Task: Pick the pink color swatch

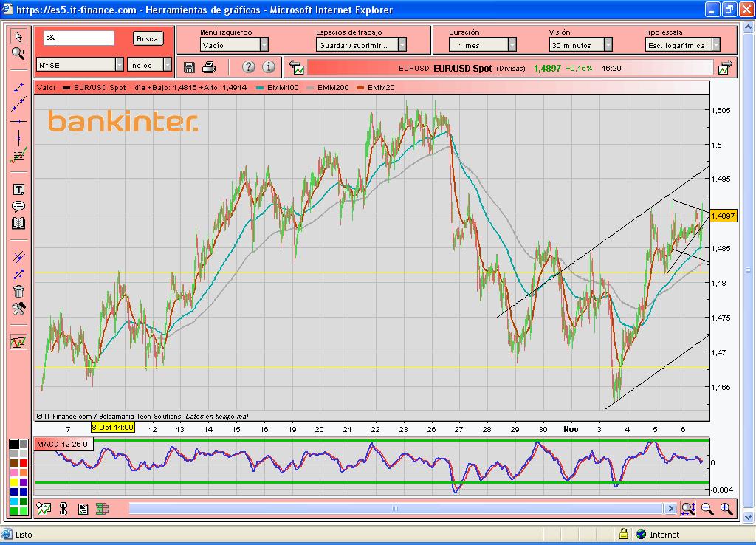Action: tap(14, 473)
